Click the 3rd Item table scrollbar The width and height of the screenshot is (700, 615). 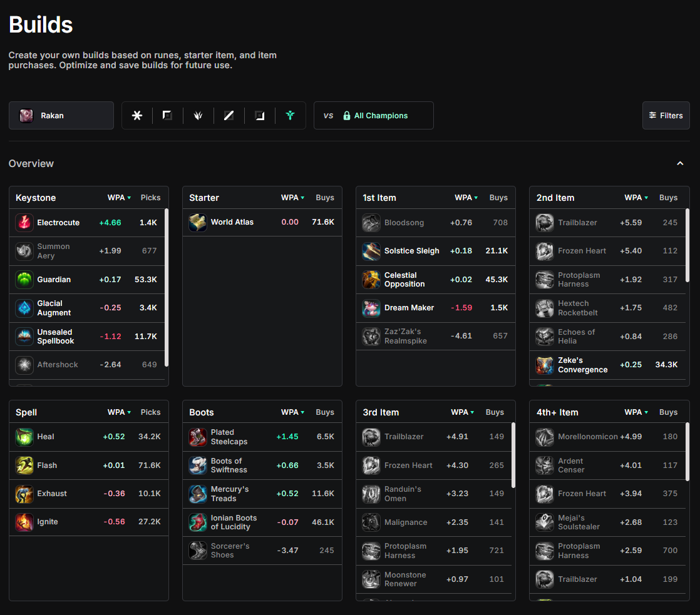513,455
